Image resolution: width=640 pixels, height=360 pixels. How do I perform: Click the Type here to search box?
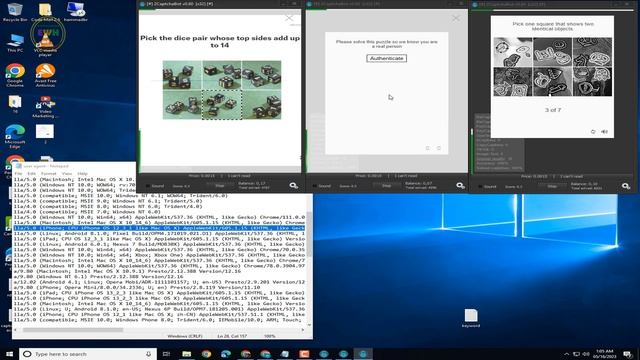pos(88,354)
